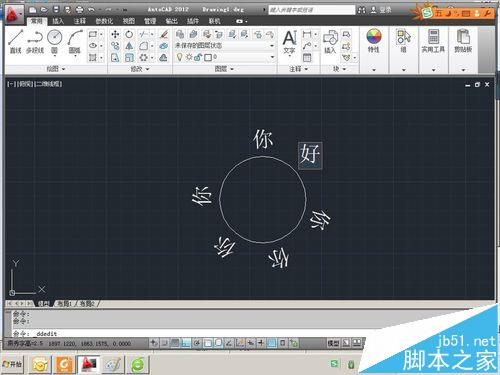Image resolution: width=500 pixels, height=375 pixels.
Task: Select the Text (文字) annotation tool
Action: [x=289, y=42]
